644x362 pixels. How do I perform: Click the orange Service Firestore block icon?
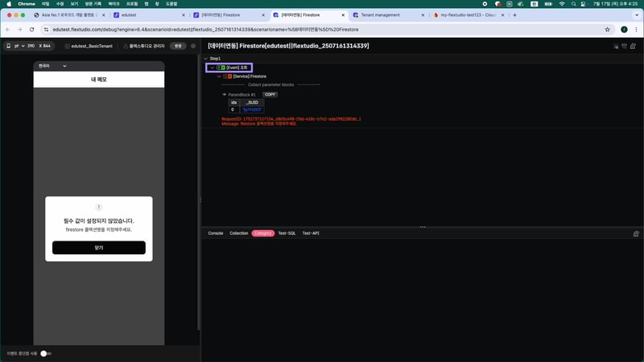tap(229, 76)
